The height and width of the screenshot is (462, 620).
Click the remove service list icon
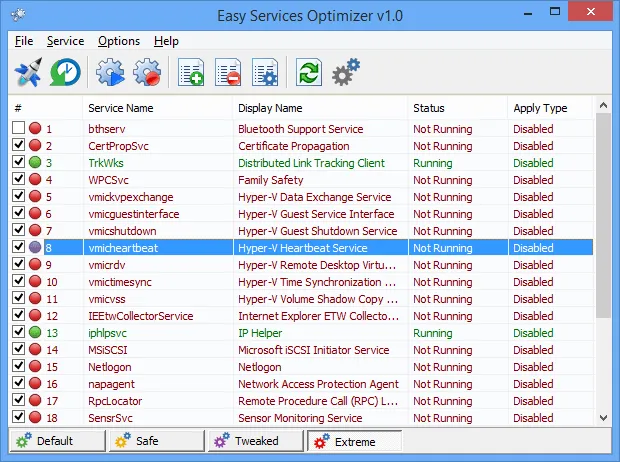pyautogui.click(x=228, y=72)
